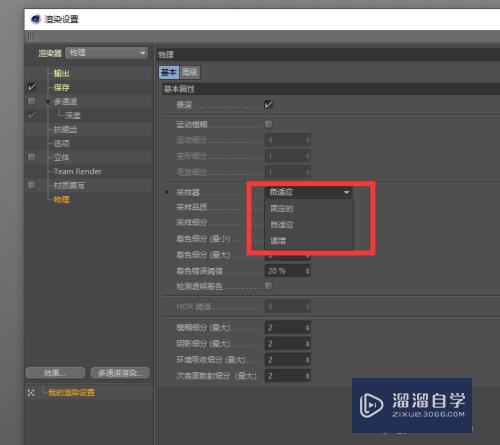Click the 着色错误阈值 field showing 20 %
The image size is (500, 445).
285,271
